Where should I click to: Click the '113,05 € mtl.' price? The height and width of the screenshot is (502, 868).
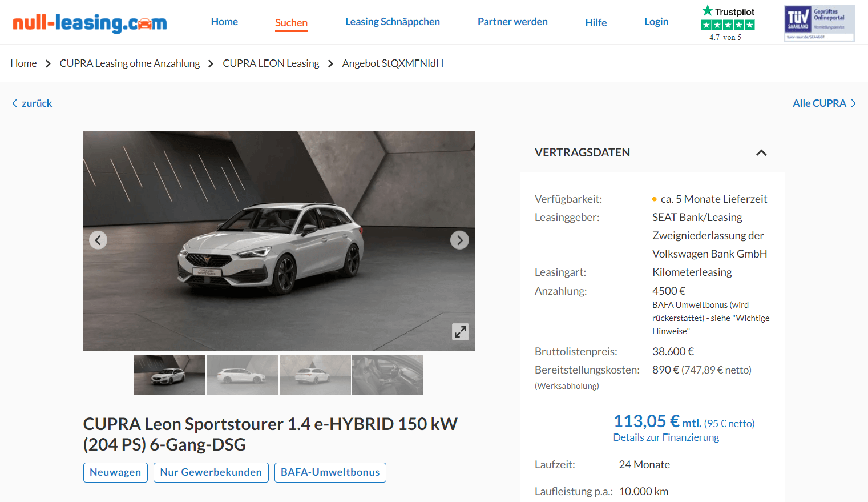(x=657, y=421)
